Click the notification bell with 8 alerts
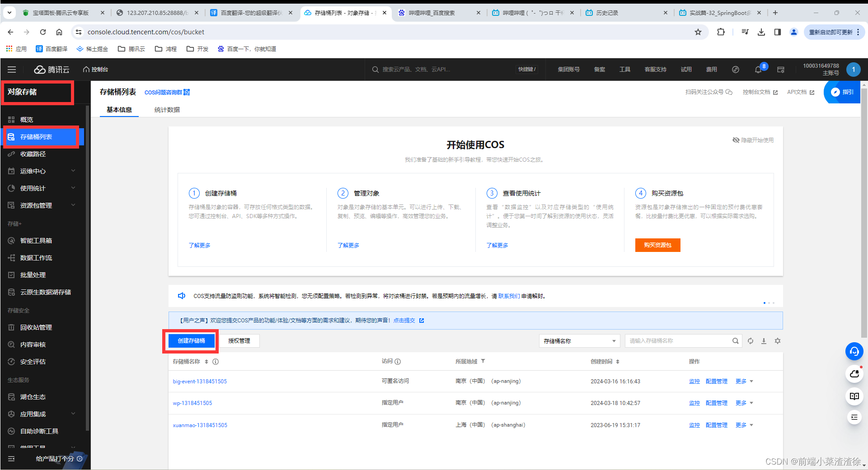Screen dimensions: 868x470 point(758,69)
